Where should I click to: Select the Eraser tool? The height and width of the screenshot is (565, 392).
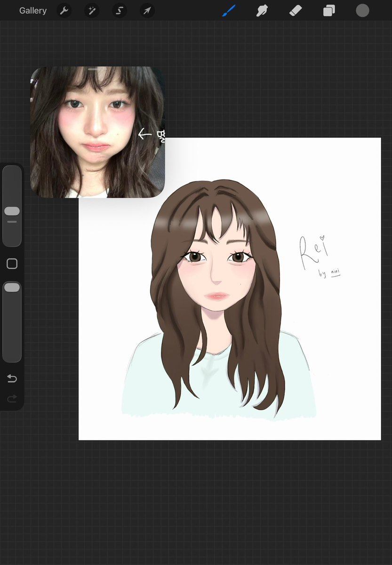pos(295,10)
